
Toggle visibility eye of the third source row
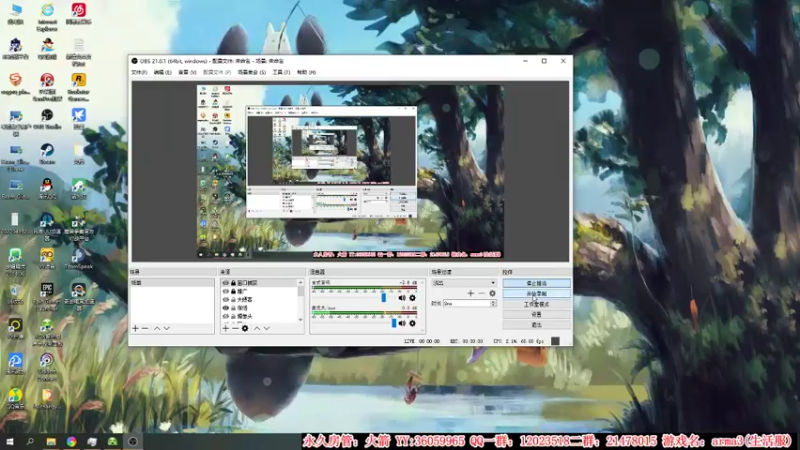[226, 299]
